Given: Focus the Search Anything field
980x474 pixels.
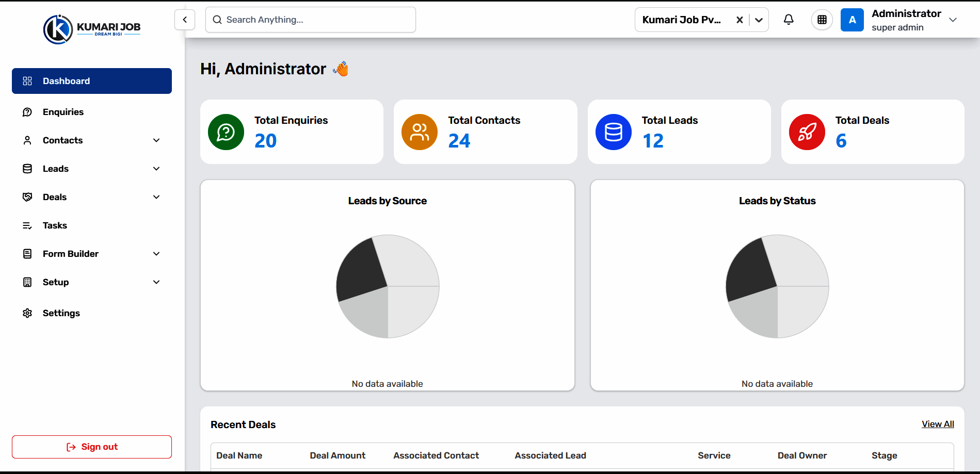Looking at the screenshot, I should (x=311, y=20).
